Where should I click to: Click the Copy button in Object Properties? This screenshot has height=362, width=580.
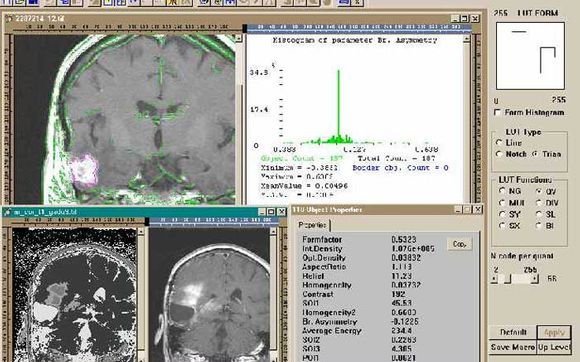(460, 244)
